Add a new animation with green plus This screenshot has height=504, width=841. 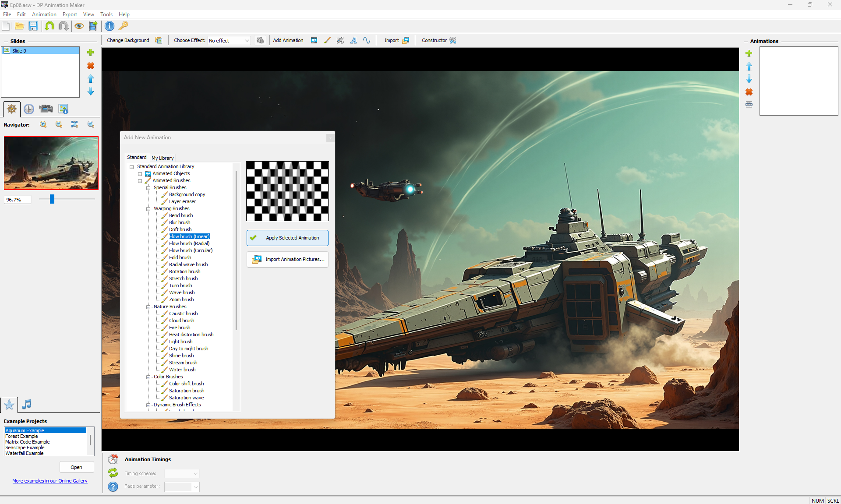[x=749, y=53]
